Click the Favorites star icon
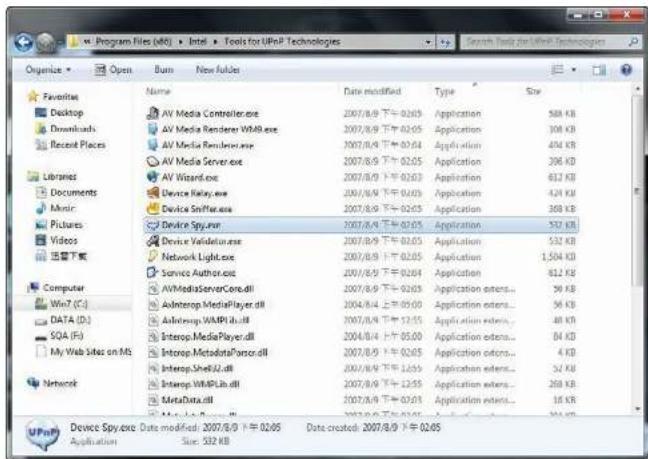Viewport: 648px width, 459px height. click(33, 97)
